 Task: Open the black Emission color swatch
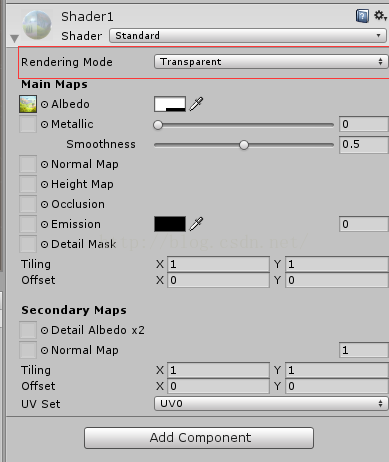pos(170,224)
